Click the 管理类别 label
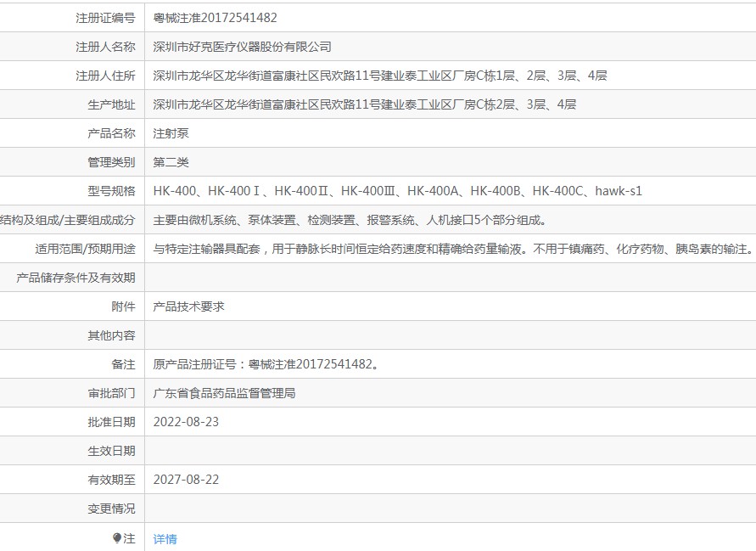The image size is (756, 551). point(111,163)
